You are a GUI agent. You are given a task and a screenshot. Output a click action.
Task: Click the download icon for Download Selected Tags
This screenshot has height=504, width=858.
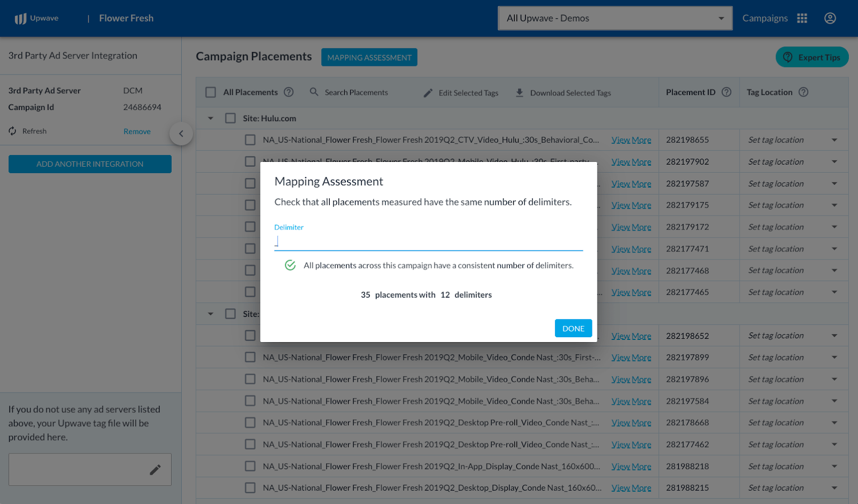coord(519,93)
